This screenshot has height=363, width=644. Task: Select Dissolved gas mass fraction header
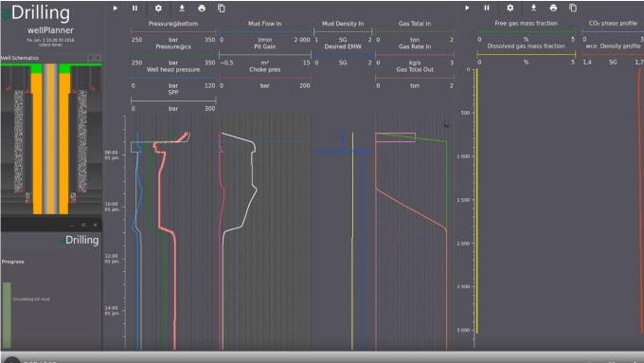(x=526, y=46)
